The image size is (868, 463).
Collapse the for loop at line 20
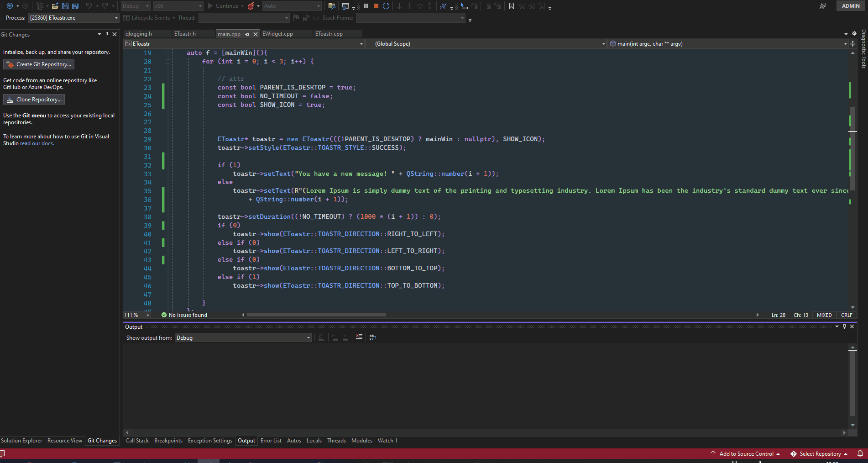pyautogui.click(x=168, y=62)
